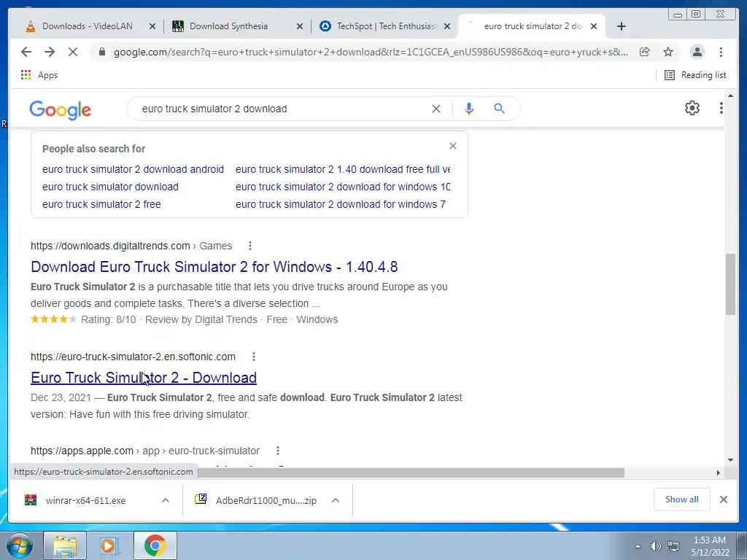Open Download Euro Truck Simulator 2 for Windows result
The width and height of the screenshot is (747, 560).
tap(214, 267)
